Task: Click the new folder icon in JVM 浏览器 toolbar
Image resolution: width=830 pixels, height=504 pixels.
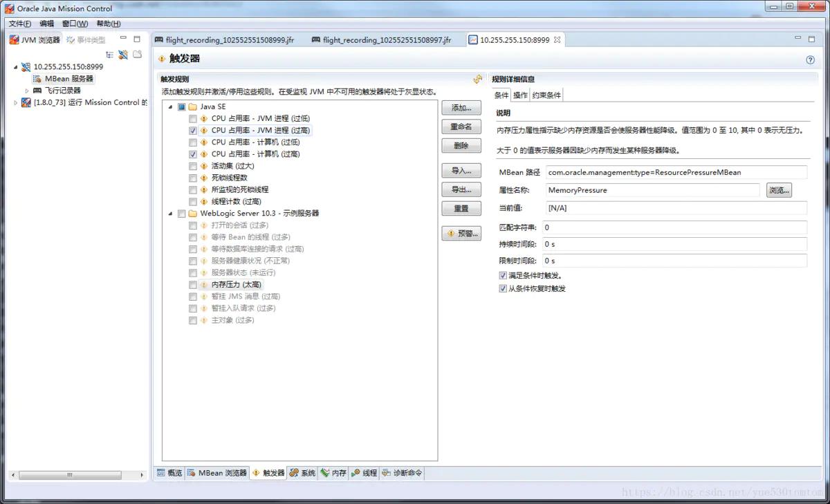Action: pos(137,55)
